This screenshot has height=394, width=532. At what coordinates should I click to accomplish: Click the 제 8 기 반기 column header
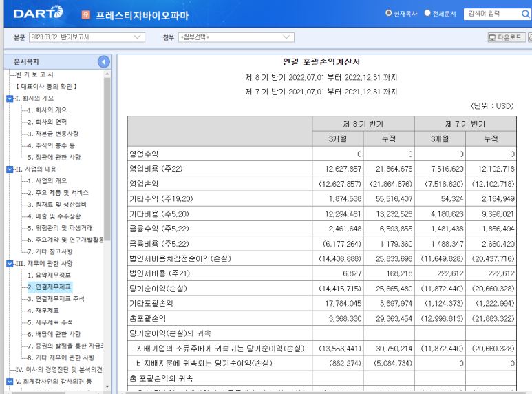coord(363,124)
